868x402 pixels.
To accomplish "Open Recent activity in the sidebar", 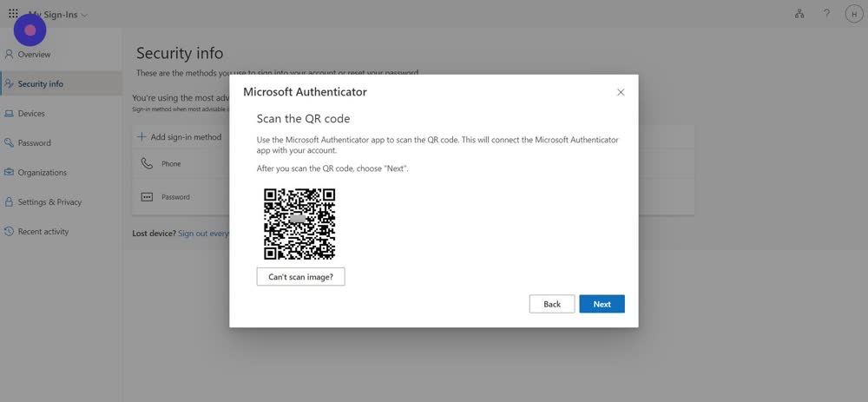I will 61,232.
